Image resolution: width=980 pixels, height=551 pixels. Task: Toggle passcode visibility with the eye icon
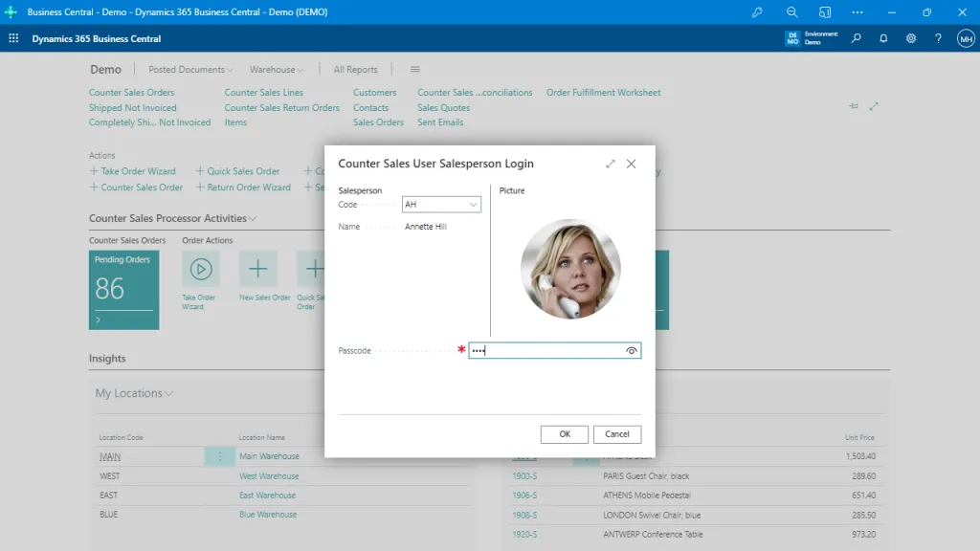(632, 350)
